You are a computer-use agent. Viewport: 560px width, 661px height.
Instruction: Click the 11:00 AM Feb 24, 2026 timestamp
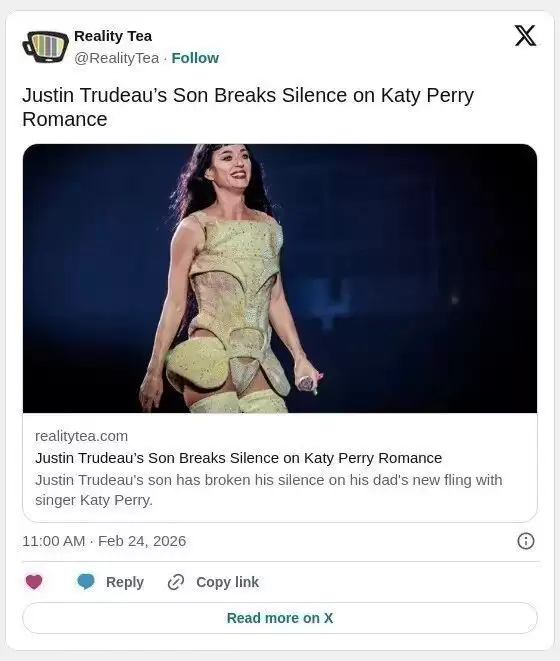pyautogui.click(x=104, y=541)
